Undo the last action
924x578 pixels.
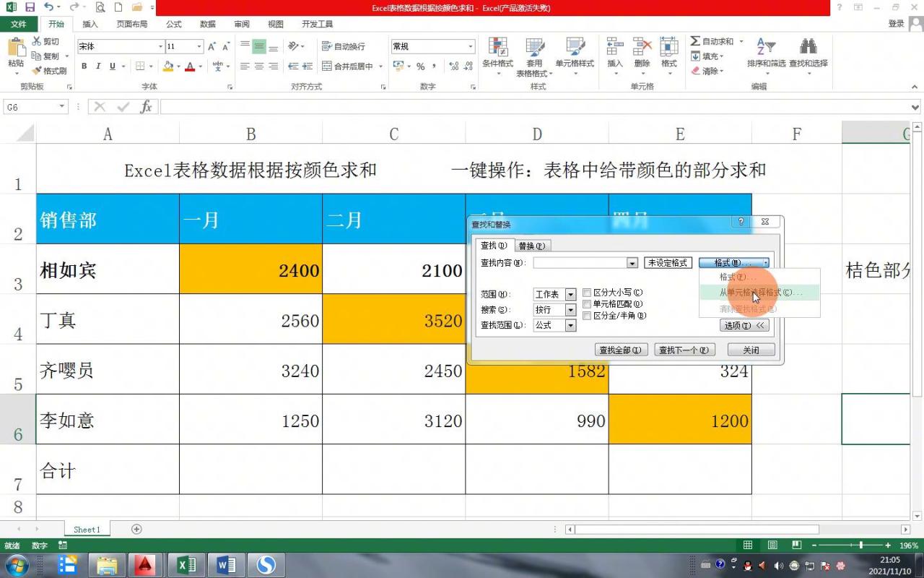pyautogui.click(x=48, y=7)
